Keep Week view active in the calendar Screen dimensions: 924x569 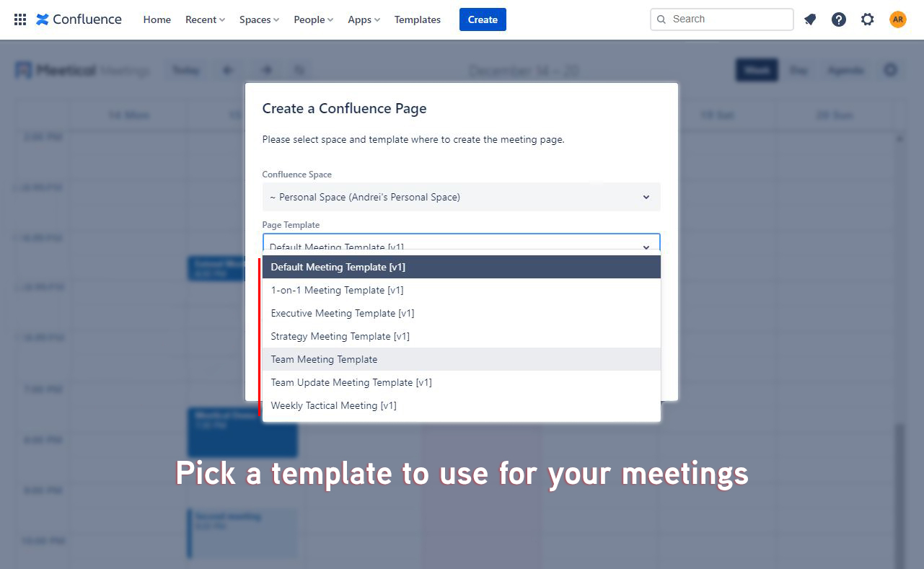pos(756,70)
